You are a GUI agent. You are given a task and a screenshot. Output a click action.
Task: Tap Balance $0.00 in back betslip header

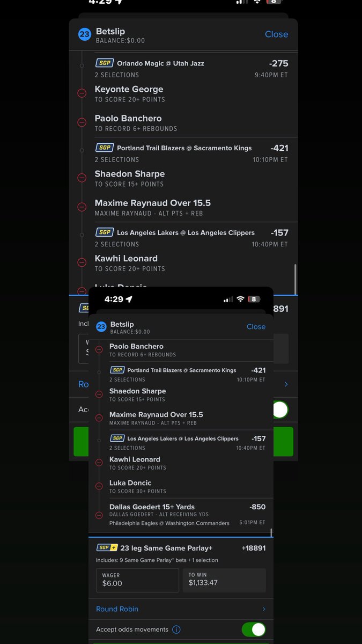(x=120, y=40)
